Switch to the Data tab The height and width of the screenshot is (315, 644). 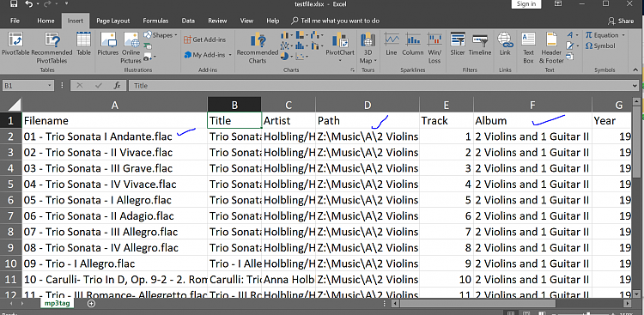click(188, 21)
